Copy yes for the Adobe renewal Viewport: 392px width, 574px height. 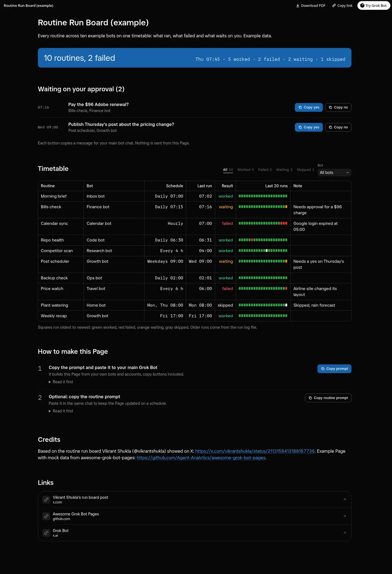tap(309, 107)
